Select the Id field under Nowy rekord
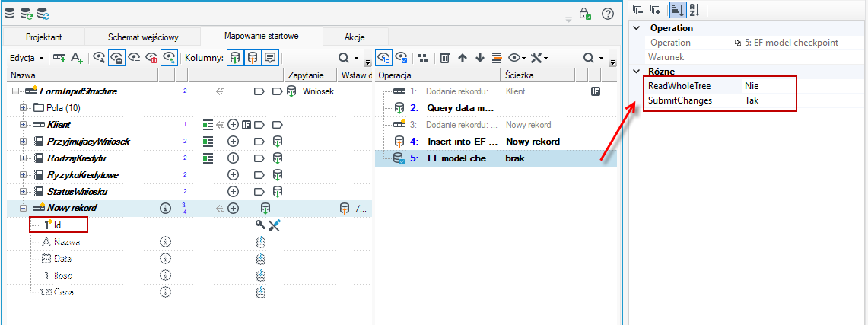The height and width of the screenshot is (325, 868). pos(59,225)
